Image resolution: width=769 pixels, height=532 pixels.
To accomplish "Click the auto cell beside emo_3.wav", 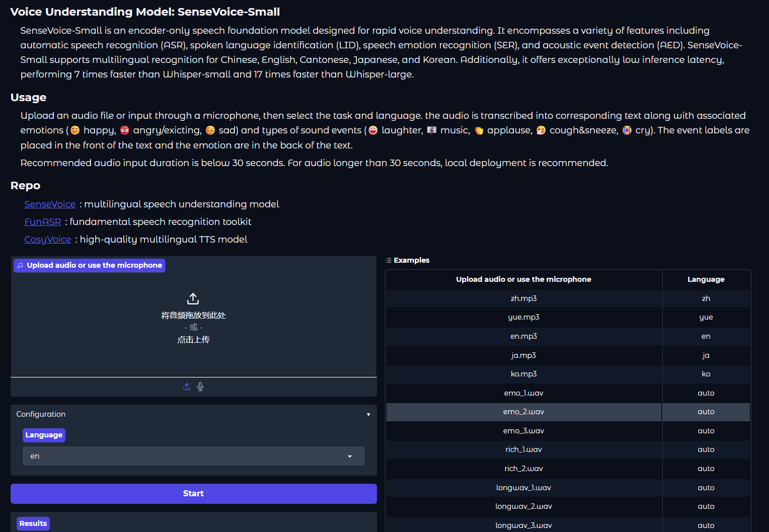I will click(x=706, y=431).
